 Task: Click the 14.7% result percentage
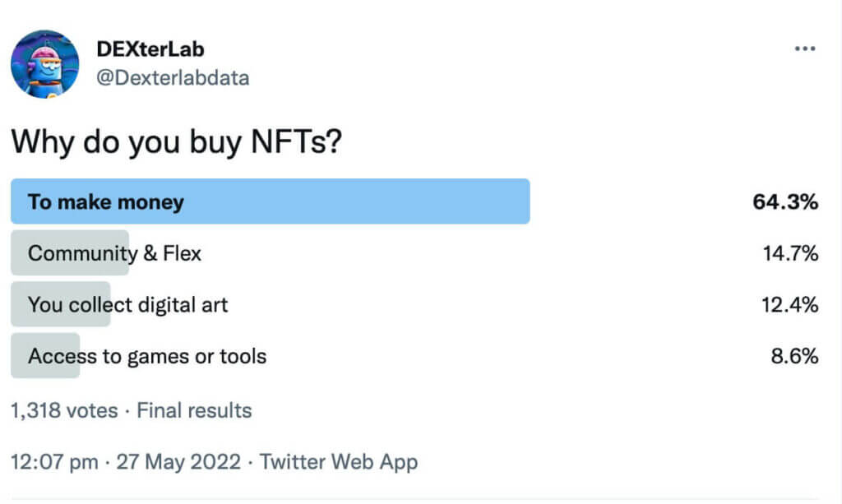pyautogui.click(x=790, y=252)
